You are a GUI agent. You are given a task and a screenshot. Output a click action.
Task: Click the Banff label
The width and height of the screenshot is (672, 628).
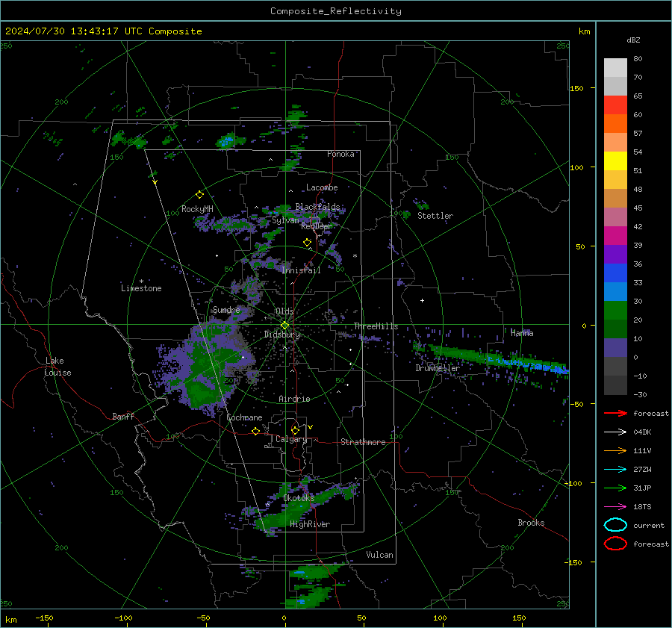123,416
